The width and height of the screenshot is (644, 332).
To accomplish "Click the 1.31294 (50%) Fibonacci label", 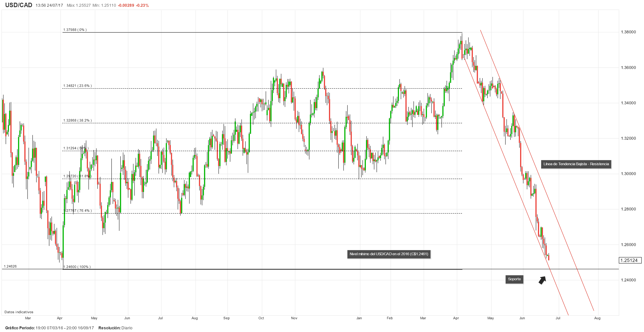I will [76, 148].
